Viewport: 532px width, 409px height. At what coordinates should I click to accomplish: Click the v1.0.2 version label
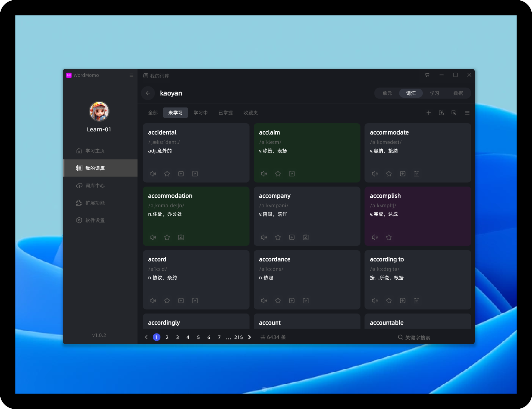click(99, 335)
